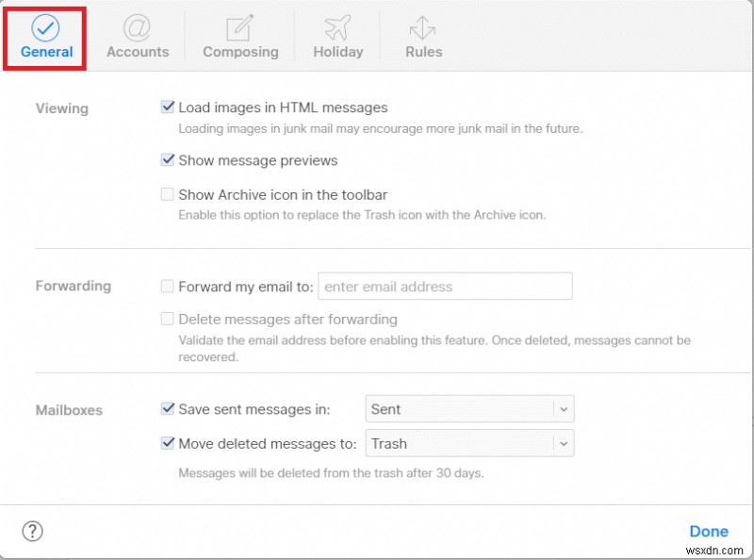Click the Holiday airplane icon
Screen dimensions: 754x560
pos(337,27)
